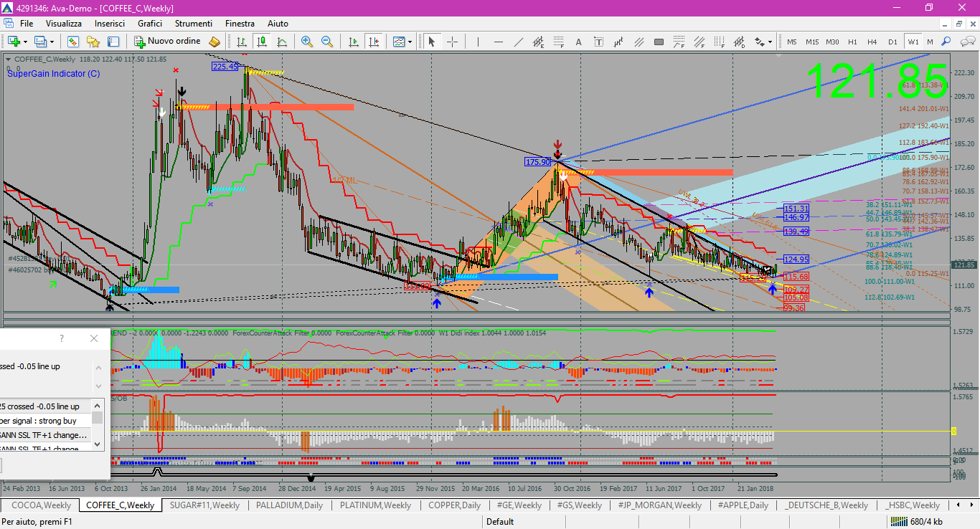This screenshot has width=980, height=529.
Task: Zoom in on the chart
Action: pyautogui.click(x=307, y=42)
